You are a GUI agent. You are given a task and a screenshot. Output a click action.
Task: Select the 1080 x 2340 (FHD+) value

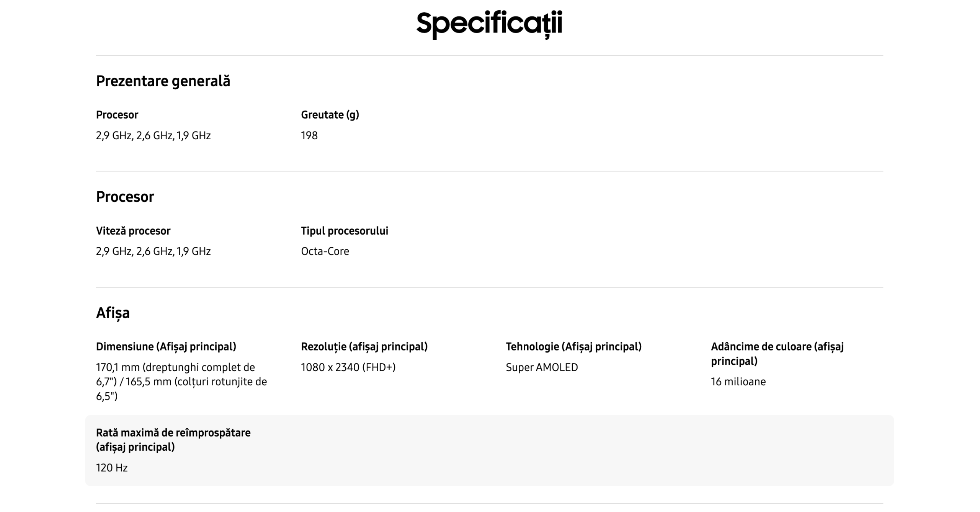click(x=348, y=367)
